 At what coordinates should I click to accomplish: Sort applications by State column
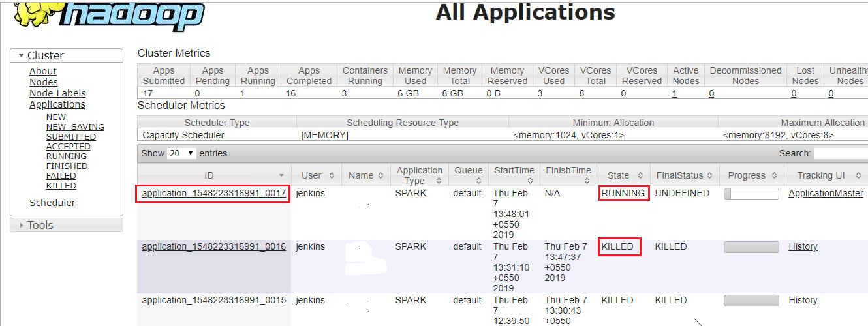pyautogui.click(x=623, y=175)
